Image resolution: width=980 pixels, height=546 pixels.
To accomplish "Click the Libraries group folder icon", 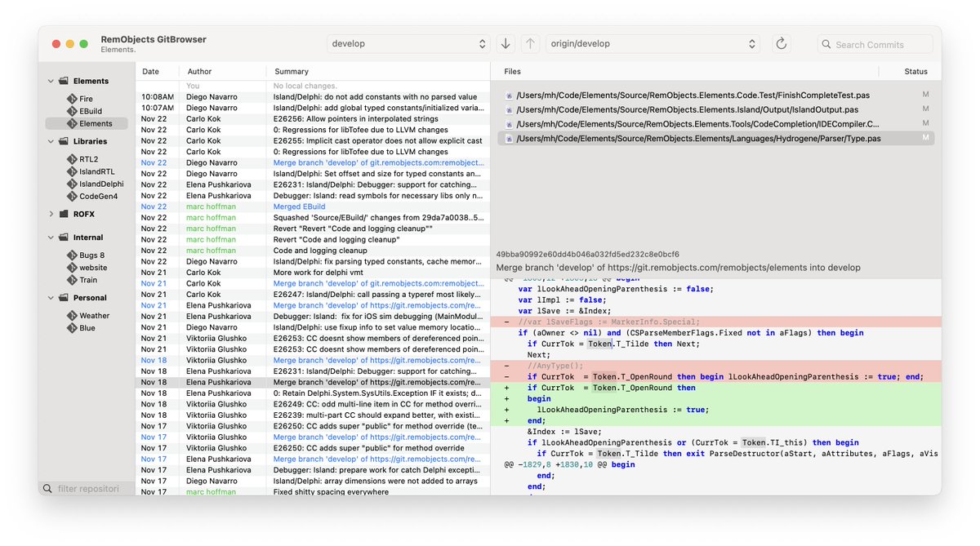I will (64, 141).
